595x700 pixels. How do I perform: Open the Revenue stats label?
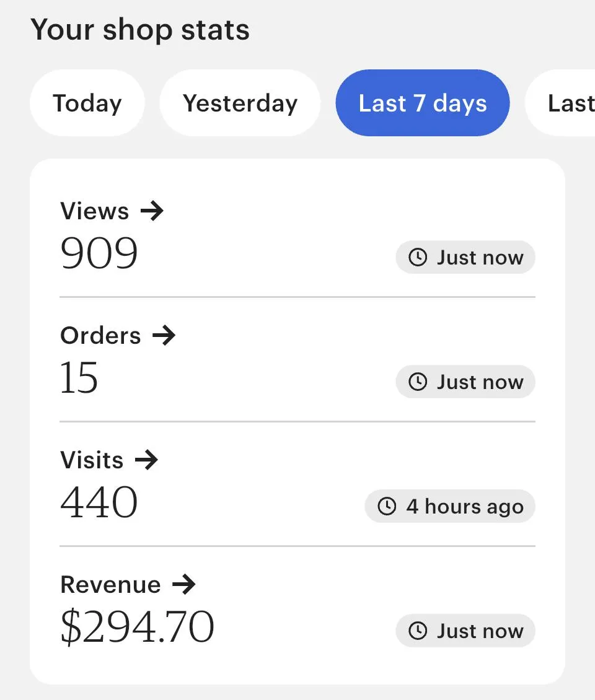[111, 585]
